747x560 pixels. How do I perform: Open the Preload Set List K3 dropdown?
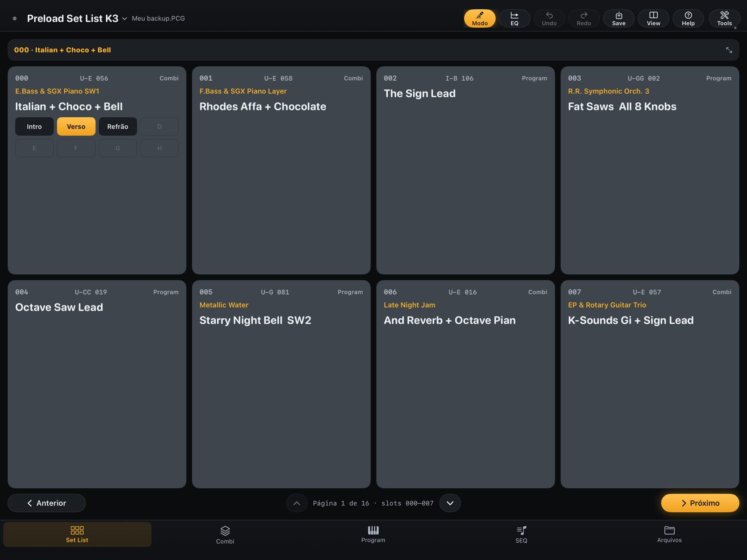(77, 18)
